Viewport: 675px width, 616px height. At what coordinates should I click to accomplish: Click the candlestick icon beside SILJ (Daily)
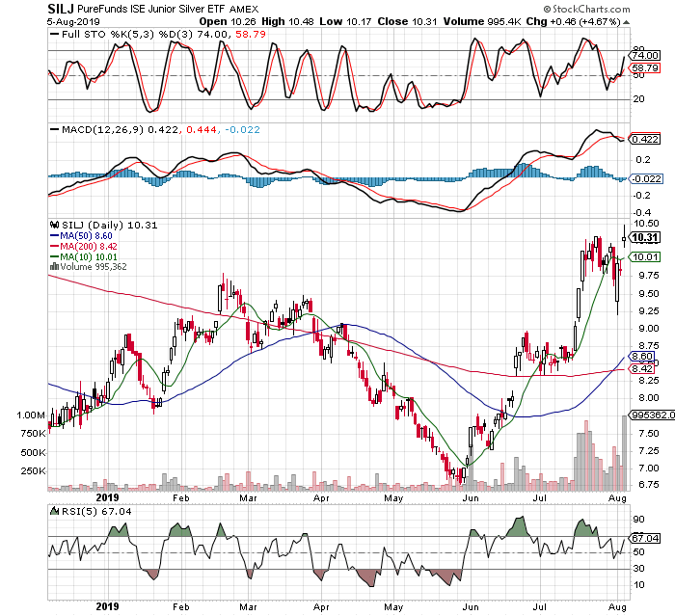[x=54, y=225]
